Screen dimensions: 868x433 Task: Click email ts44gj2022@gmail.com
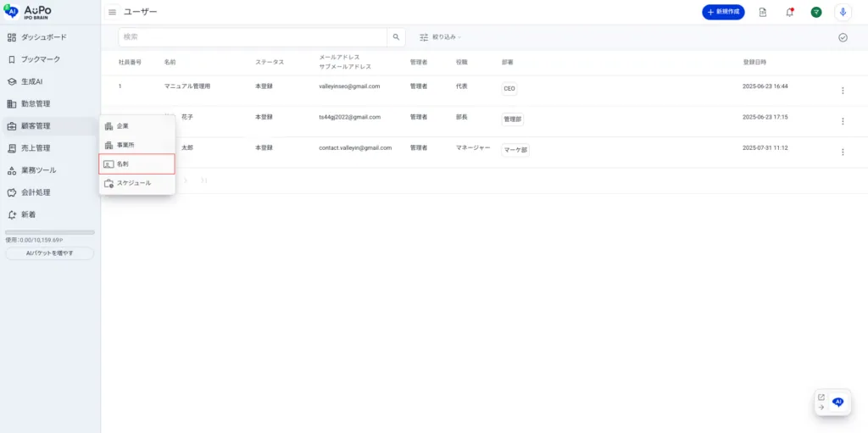350,118
